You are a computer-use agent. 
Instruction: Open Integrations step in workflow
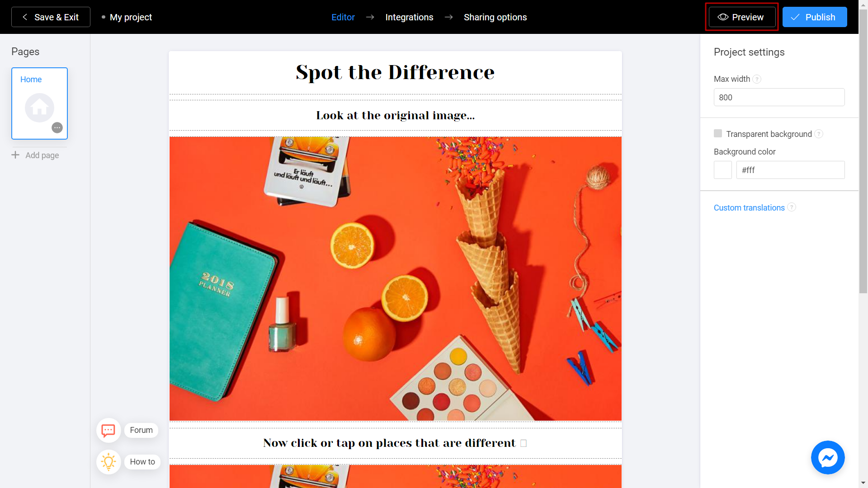point(410,17)
